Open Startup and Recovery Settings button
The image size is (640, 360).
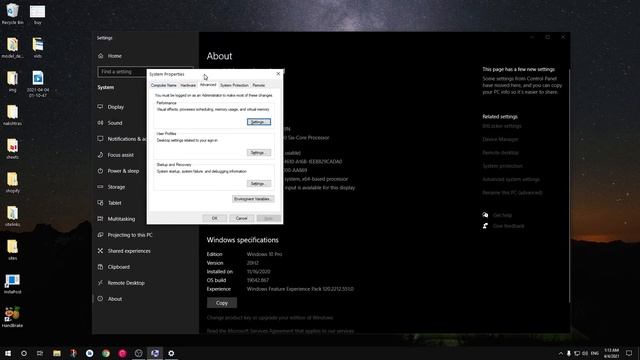259,184
